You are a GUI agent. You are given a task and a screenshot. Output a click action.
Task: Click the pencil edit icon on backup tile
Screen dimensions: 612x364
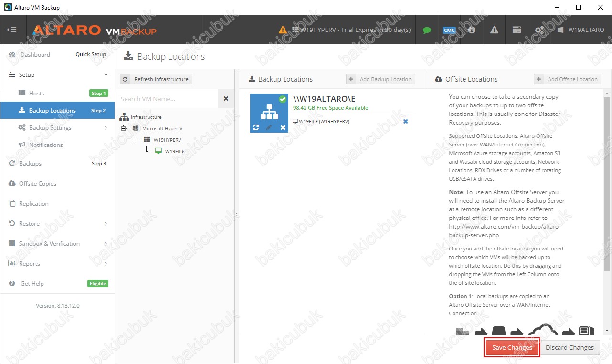click(269, 127)
